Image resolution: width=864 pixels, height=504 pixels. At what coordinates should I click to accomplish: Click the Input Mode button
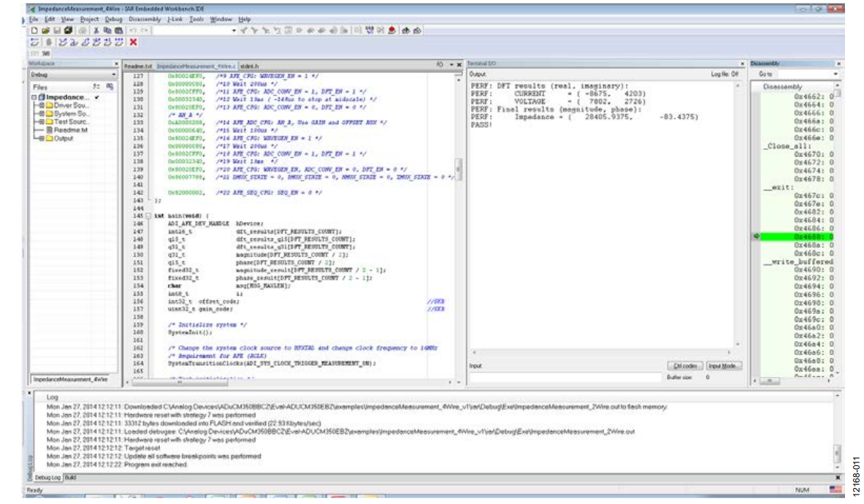pos(722,366)
